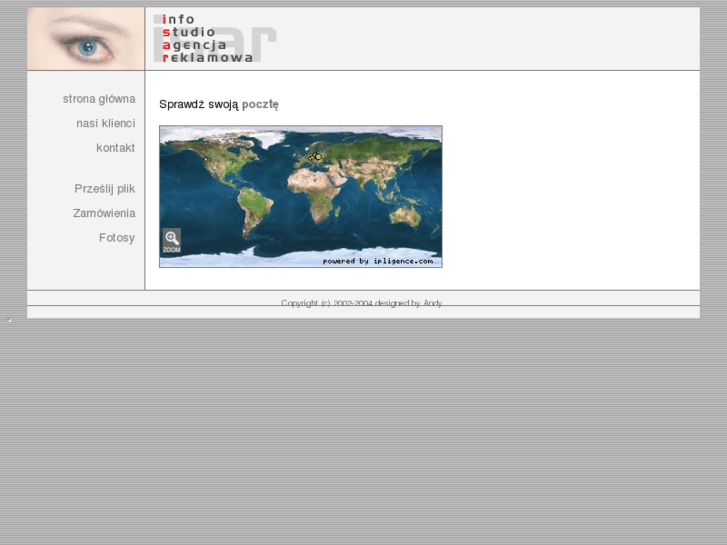
Task: Click the Info Studio Agencja Reklamowa logo
Action: (207, 39)
